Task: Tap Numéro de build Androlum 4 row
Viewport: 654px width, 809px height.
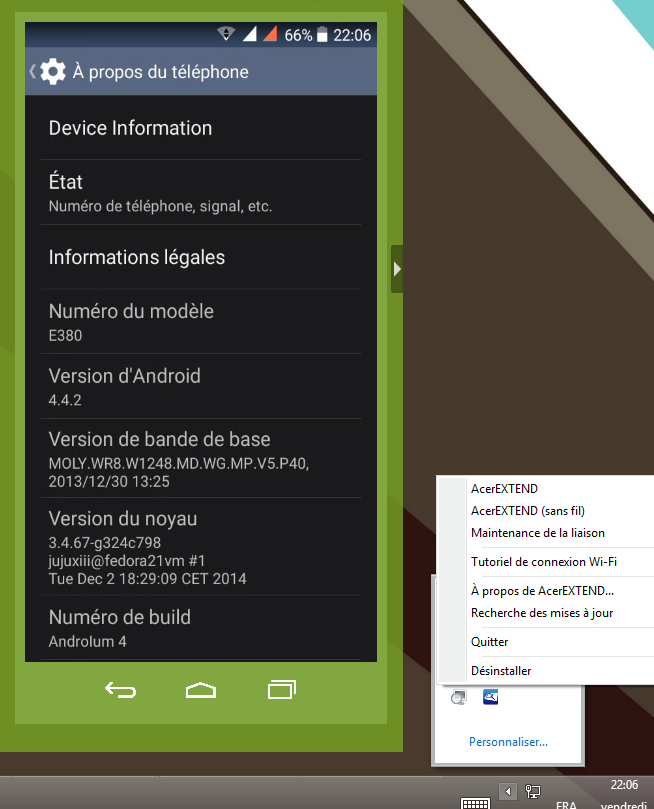Action: tap(201, 628)
